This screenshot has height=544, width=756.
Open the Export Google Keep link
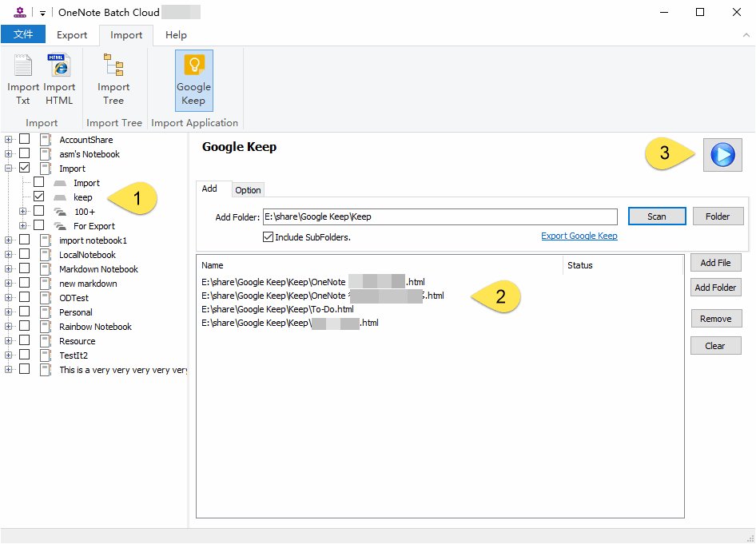coord(578,236)
